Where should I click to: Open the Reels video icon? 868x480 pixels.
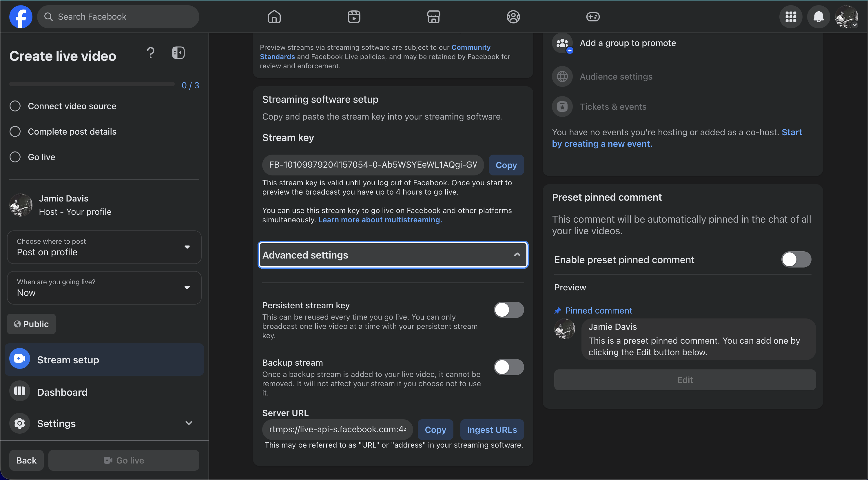pos(354,17)
